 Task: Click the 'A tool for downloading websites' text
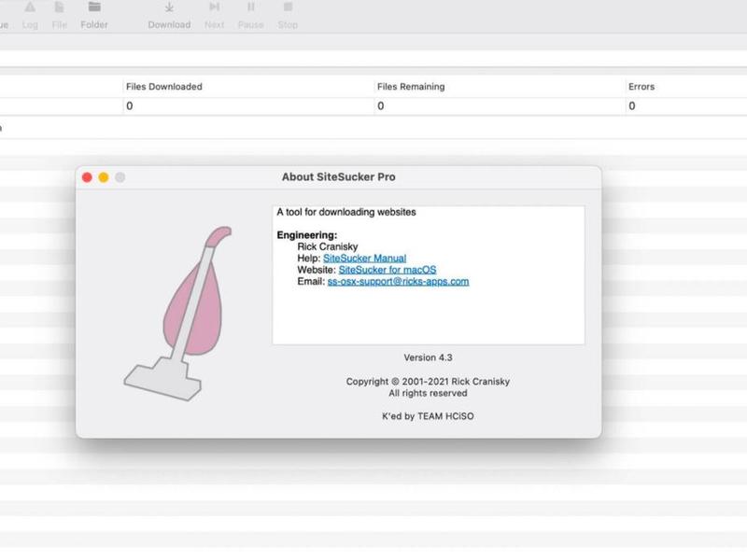click(x=346, y=212)
